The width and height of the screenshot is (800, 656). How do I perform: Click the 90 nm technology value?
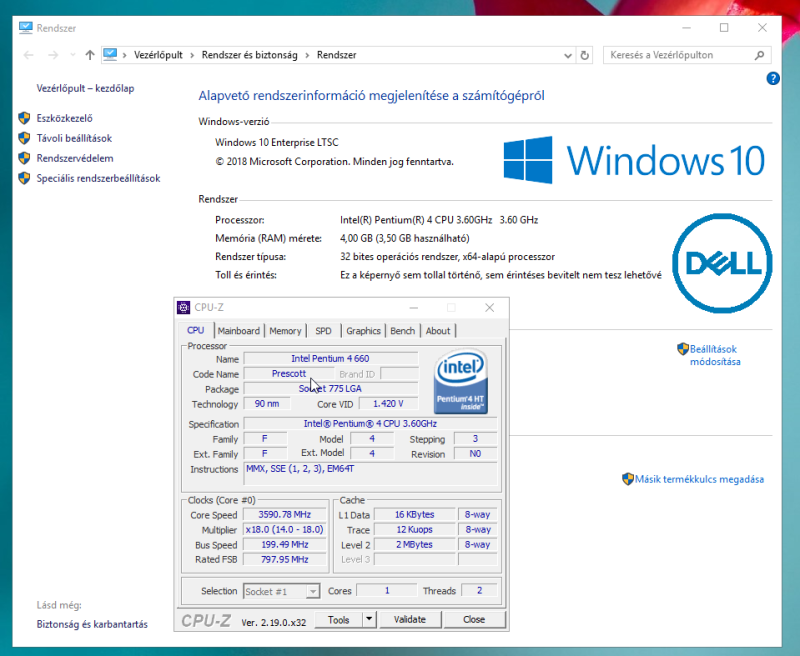point(267,403)
